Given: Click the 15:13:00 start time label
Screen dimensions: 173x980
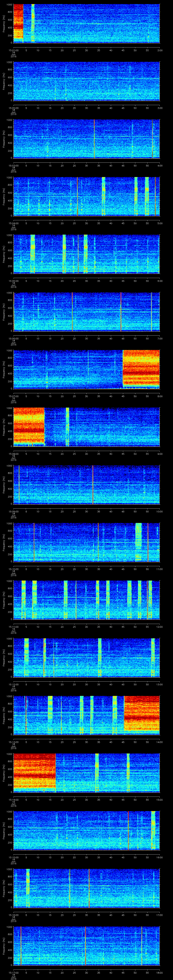Looking at the screenshot, I should [13, 742].
